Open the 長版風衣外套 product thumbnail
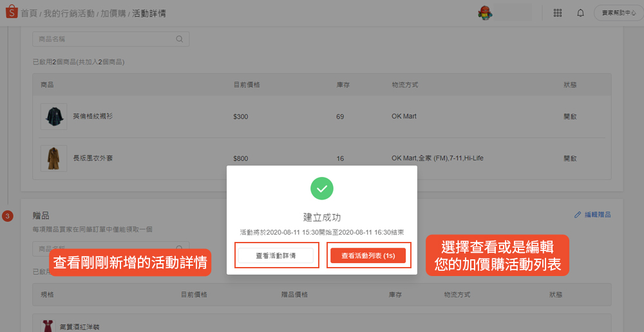The width and height of the screenshot is (644, 332). [x=53, y=158]
